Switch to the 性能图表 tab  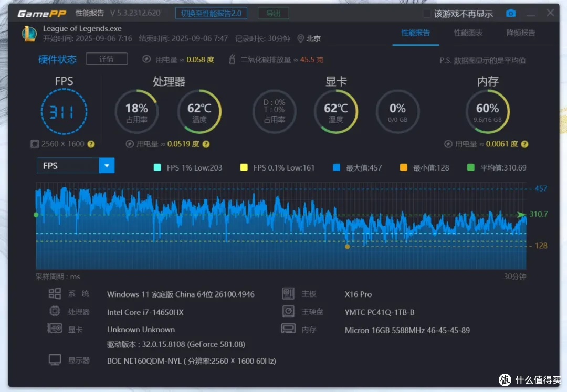click(468, 33)
